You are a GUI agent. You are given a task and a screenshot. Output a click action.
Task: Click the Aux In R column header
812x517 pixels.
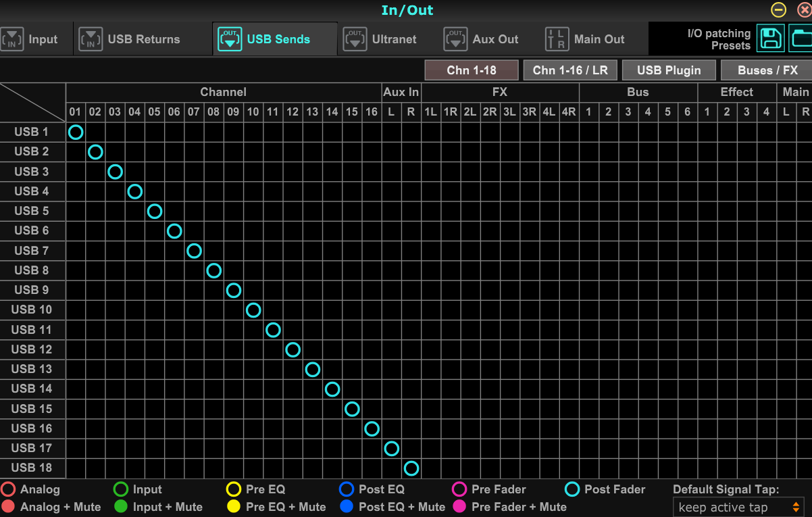tap(411, 112)
